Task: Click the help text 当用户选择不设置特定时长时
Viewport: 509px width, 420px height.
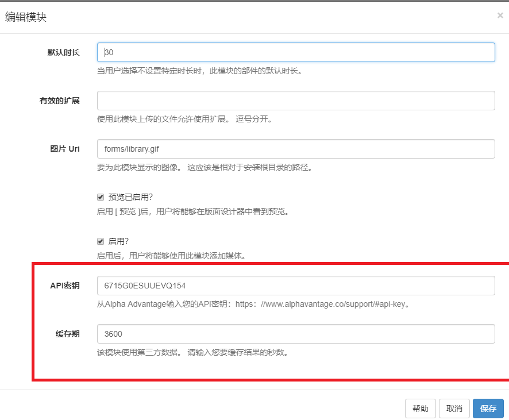Action: 200,71
